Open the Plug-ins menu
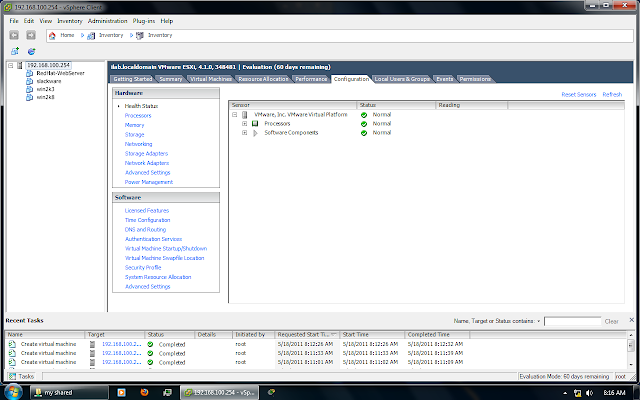Screen dimensions: 640x400 (144, 21)
